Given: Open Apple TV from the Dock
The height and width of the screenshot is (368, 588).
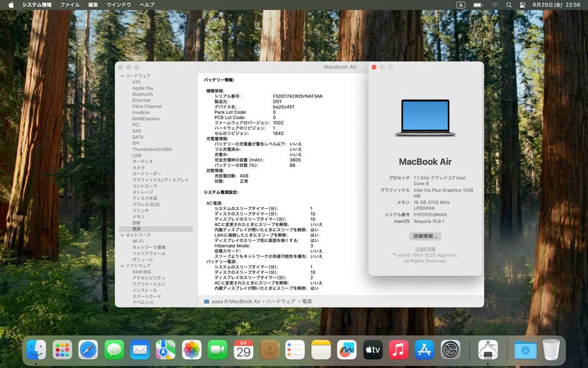Looking at the screenshot, I should click(x=372, y=351).
